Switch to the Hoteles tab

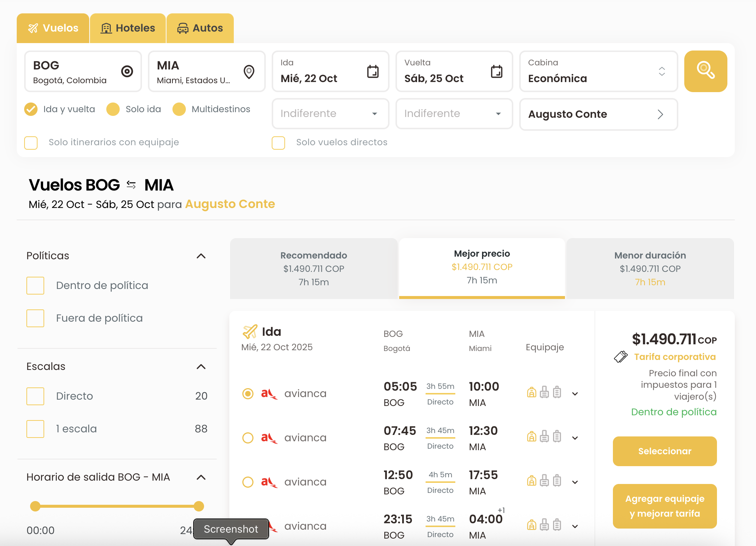128,28
